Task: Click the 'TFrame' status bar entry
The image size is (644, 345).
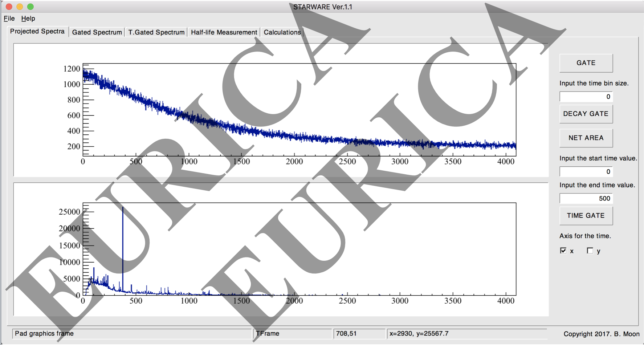Action: point(268,333)
